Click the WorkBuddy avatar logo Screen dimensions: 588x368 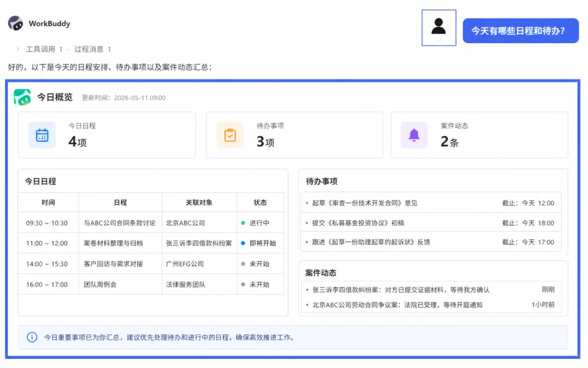[x=16, y=23]
